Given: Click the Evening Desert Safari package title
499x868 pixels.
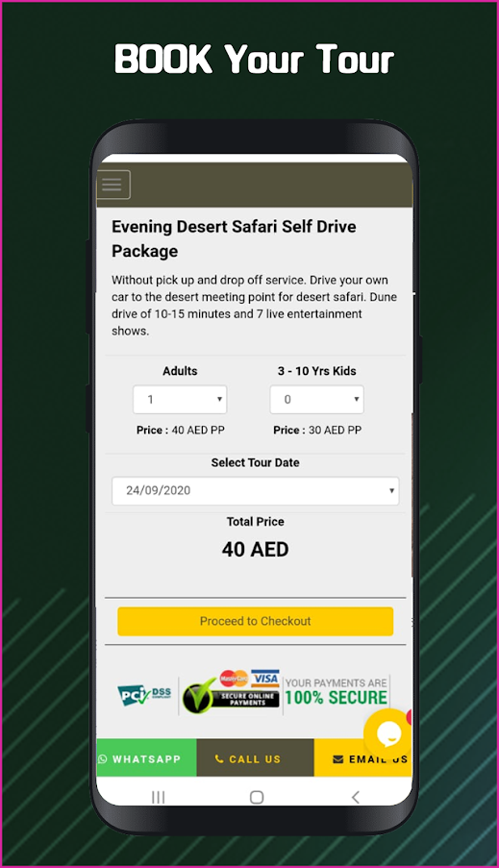Looking at the screenshot, I should tap(234, 238).
